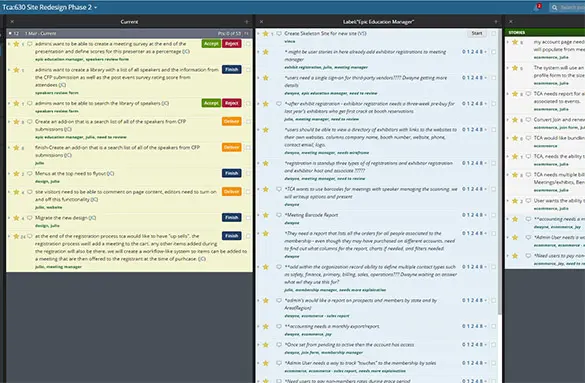Click Accept on the meeting survey story
This screenshot has width=585, height=383.
[211, 44]
